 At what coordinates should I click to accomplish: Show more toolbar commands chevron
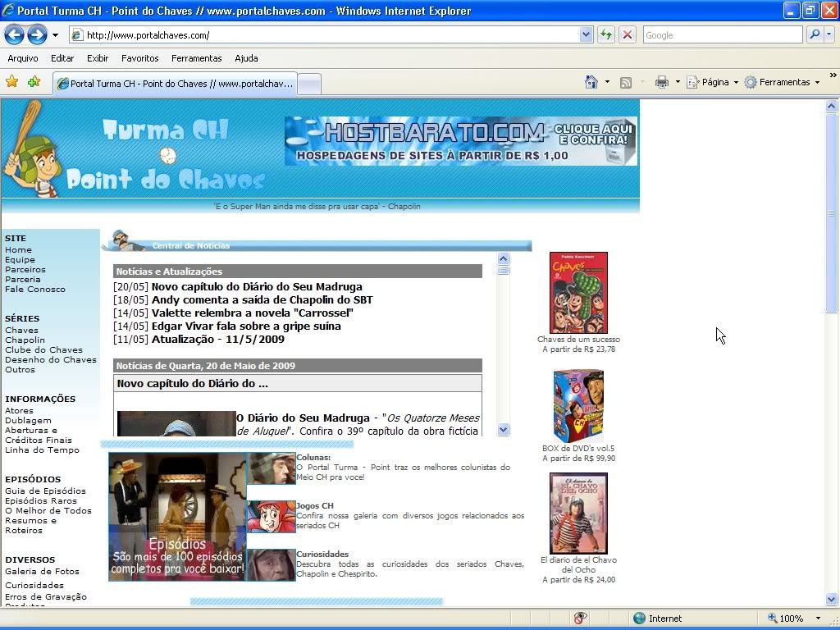[833, 75]
